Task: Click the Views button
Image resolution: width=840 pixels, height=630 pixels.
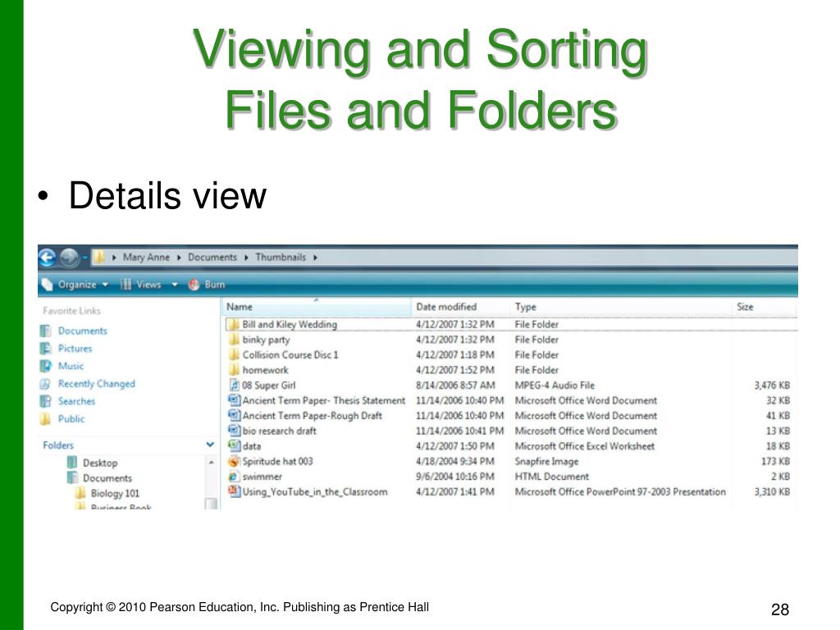Action: 141,285
